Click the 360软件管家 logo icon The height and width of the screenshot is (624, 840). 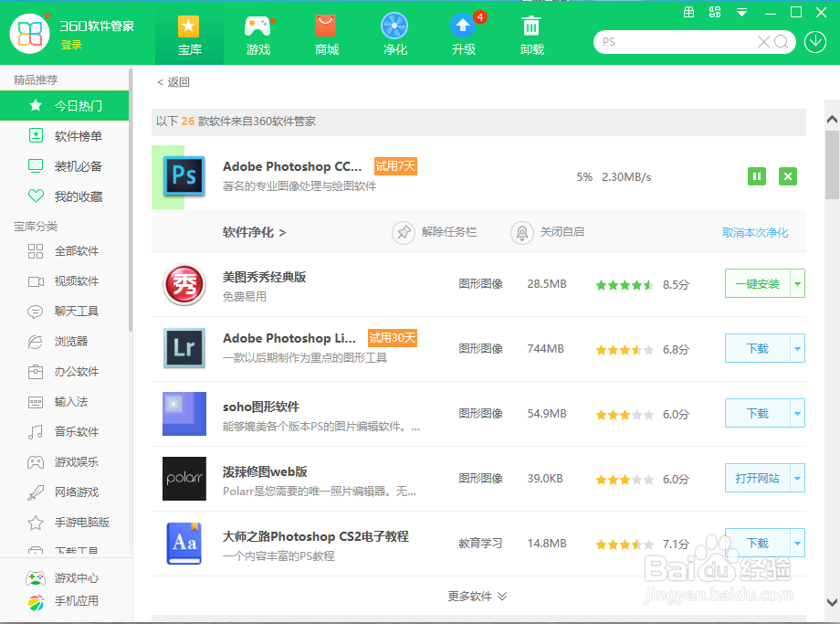coord(30,35)
